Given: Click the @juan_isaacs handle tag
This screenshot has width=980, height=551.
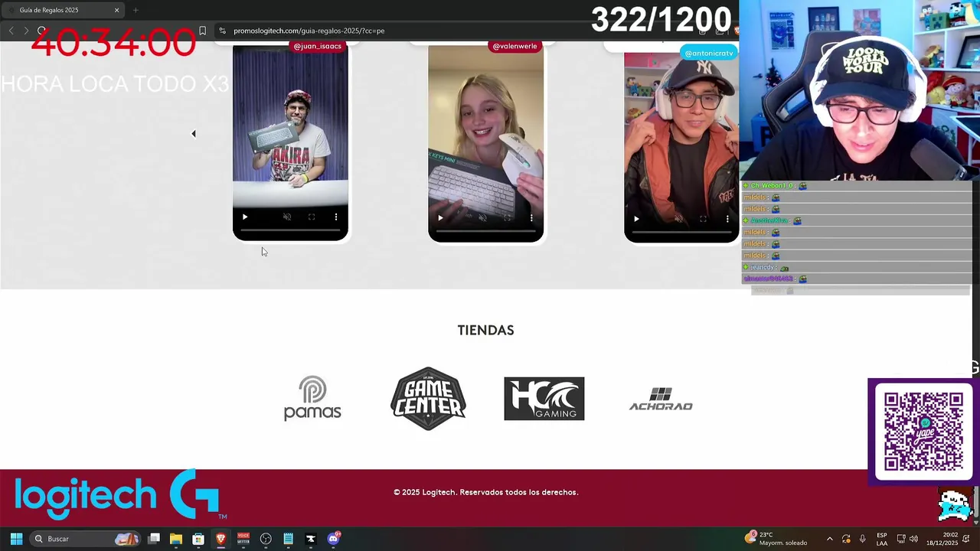Looking at the screenshot, I should coord(318,46).
